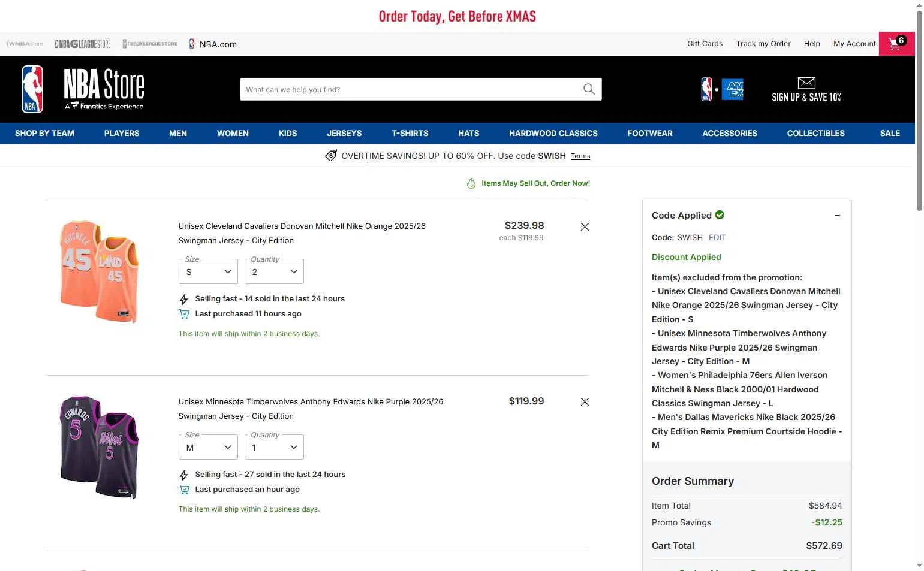Open the purple Timberwolves jersey thumbnail

pyautogui.click(x=99, y=447)
